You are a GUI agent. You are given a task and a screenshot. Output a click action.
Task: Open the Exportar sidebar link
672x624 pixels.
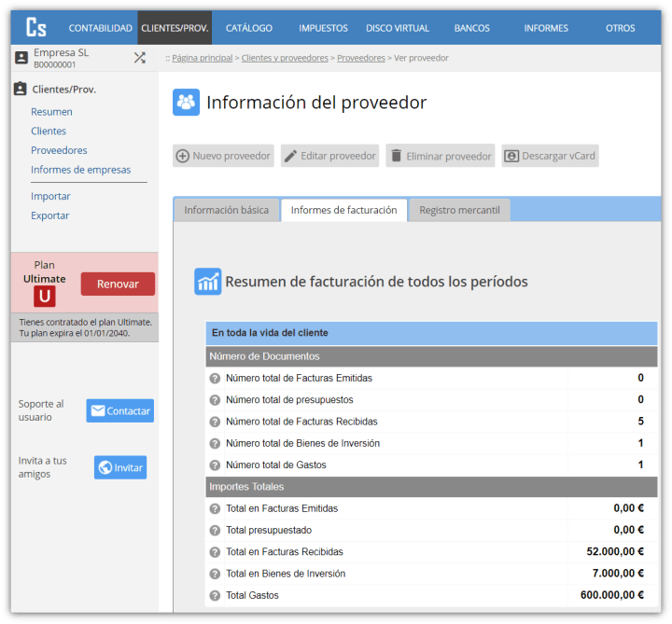coord(49,215)
